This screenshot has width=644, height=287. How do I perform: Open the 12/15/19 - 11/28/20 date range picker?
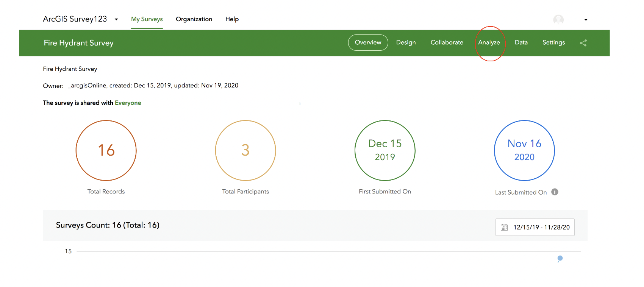(535, 227)
